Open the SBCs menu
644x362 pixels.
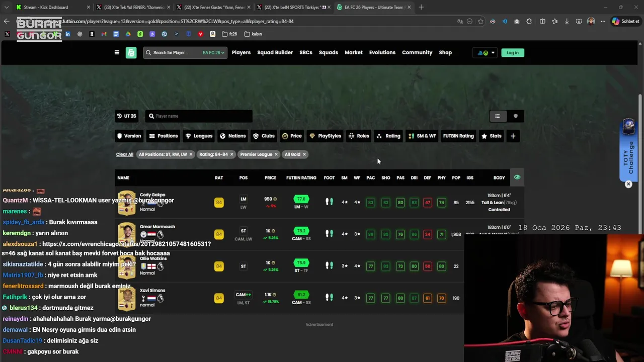tap(306, 52)
